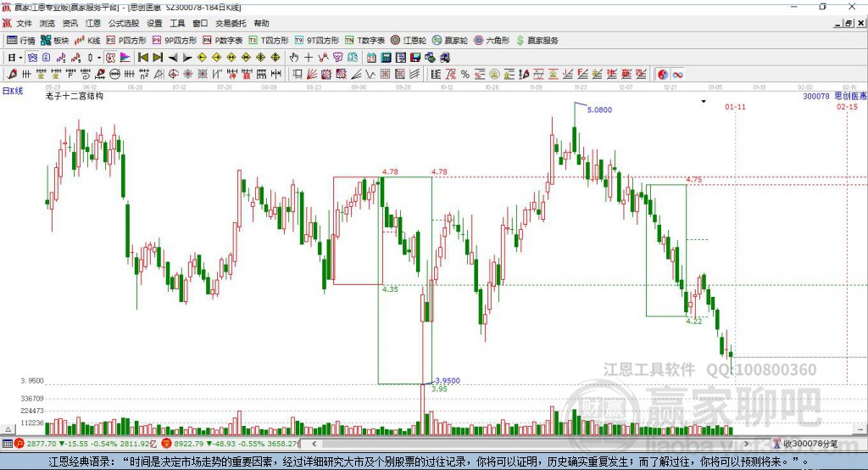Viewport: 868px width, 470px height.
Task: Click horizontal scrollbar right arrow
Action: 746,444
